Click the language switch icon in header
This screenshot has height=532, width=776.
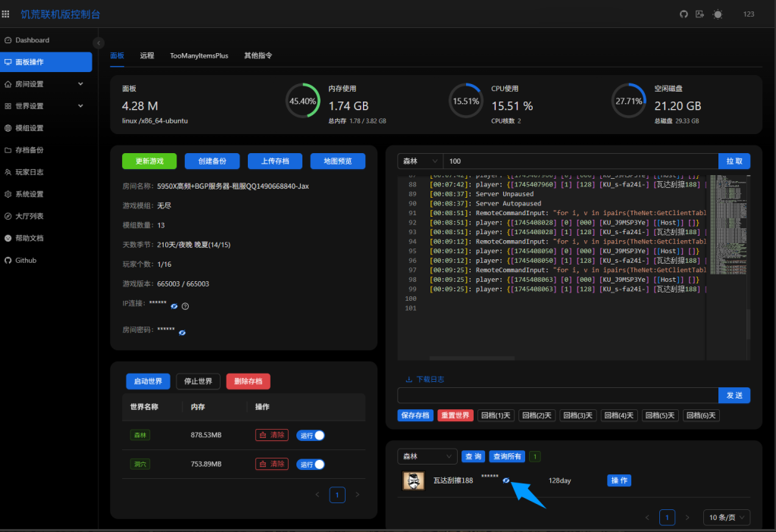[699, 14]
